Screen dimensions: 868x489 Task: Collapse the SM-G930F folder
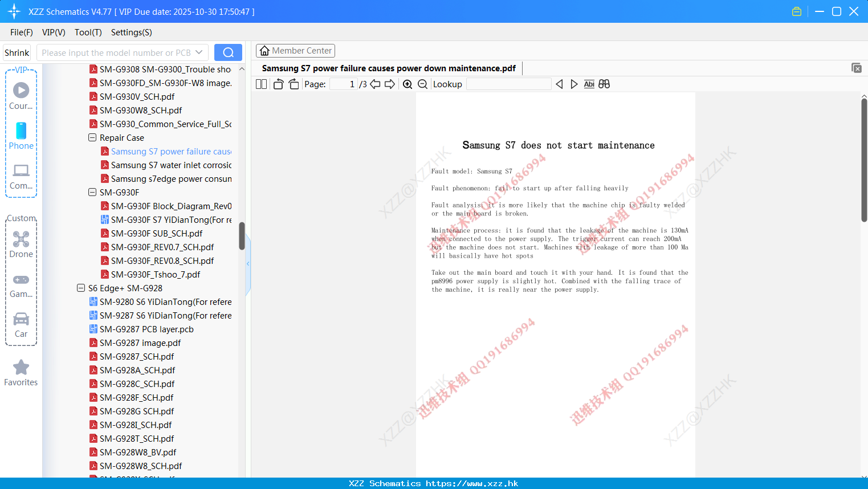(92, 192)
